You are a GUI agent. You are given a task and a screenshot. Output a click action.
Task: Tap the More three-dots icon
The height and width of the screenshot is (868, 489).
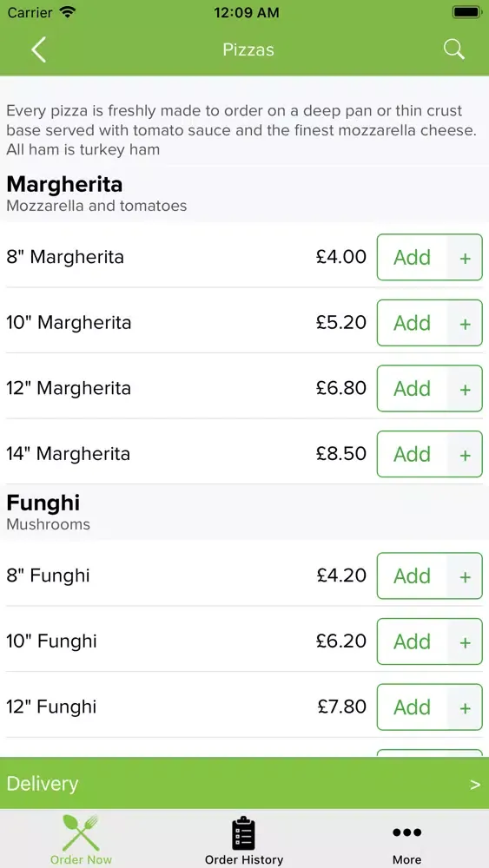click(406, 832)
